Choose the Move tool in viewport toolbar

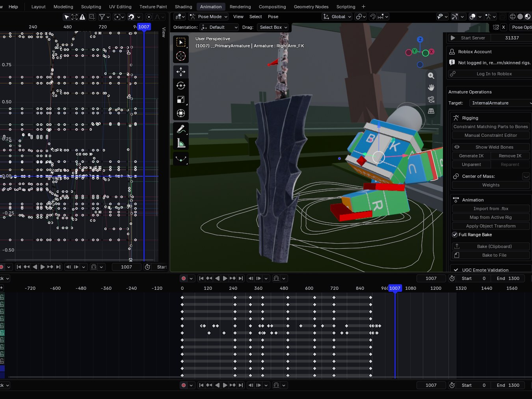(x=181, y=71)
